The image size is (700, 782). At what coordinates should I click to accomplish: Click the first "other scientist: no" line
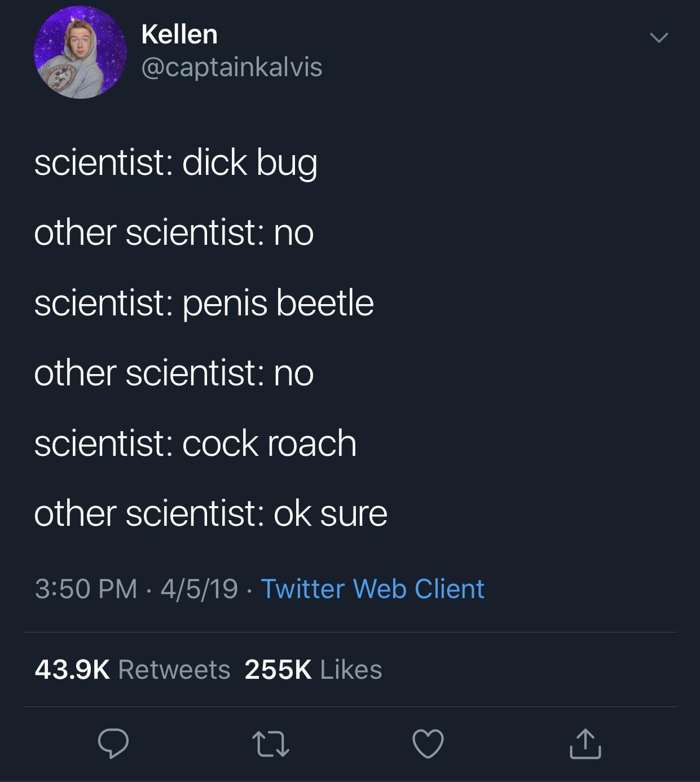(174, 232)
